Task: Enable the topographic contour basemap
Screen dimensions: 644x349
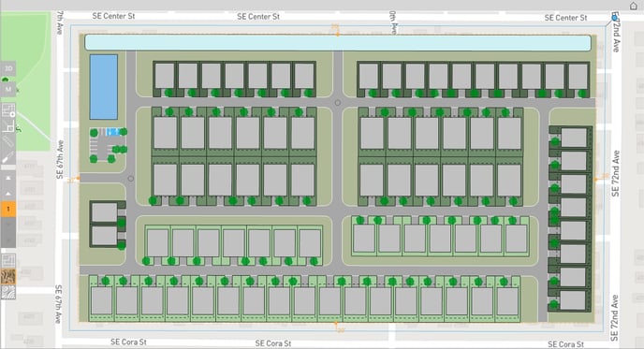Action: point(8,292)
